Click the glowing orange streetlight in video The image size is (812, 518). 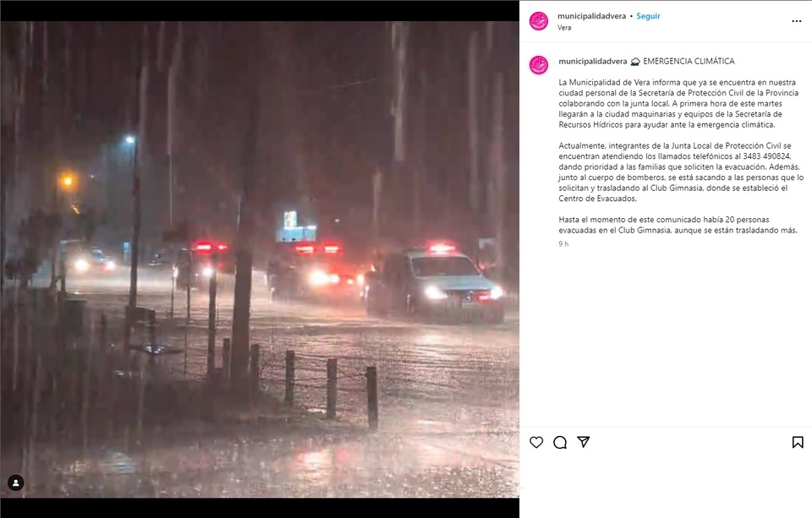tap(67, 181)
